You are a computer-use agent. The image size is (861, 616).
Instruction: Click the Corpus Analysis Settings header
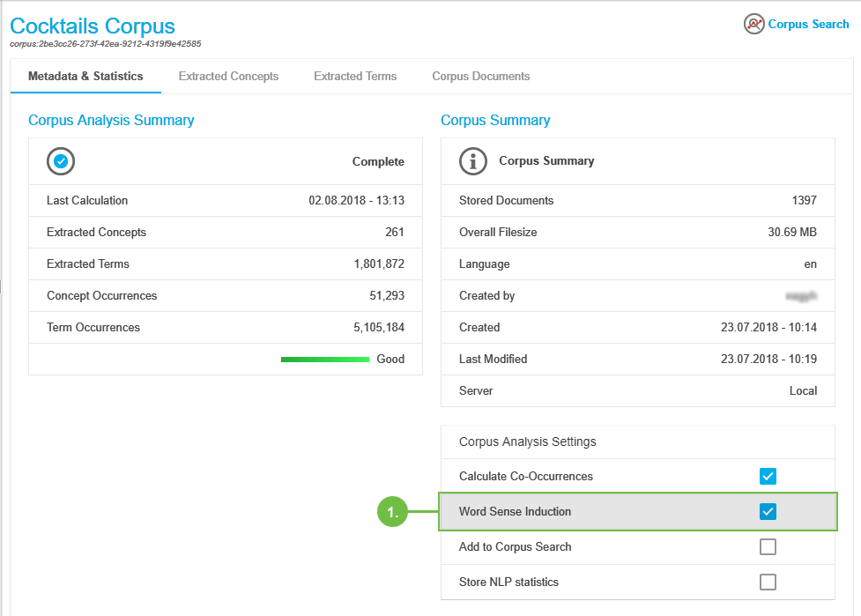click(x=528, y=442)
